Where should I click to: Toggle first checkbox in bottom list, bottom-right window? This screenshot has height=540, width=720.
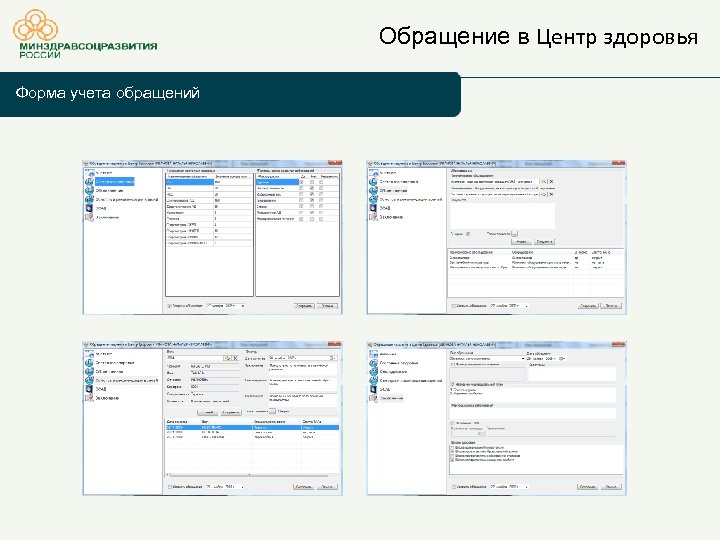452,447
